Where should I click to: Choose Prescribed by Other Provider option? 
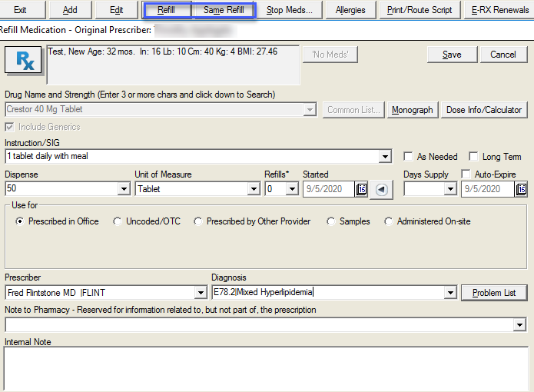pyautogui.click(x=198, y=221)
